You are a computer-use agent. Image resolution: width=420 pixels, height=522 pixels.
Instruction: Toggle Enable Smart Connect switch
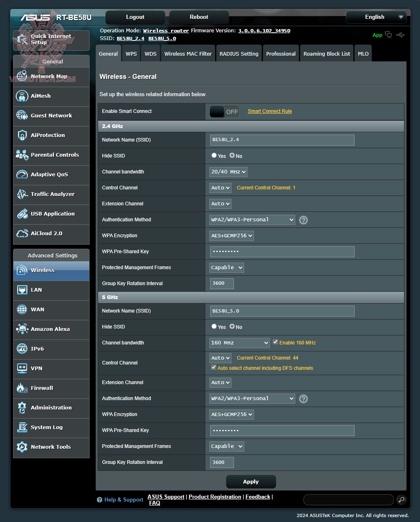tap(224, 112)
